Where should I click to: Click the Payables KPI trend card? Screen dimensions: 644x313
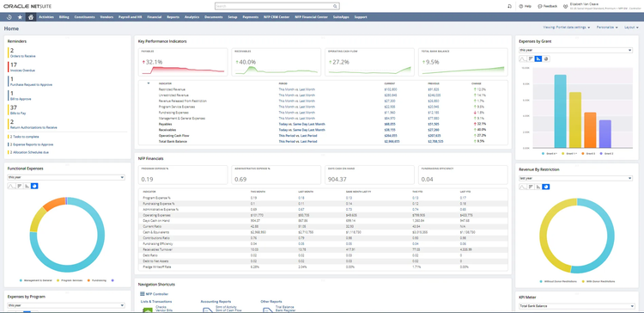183,62
